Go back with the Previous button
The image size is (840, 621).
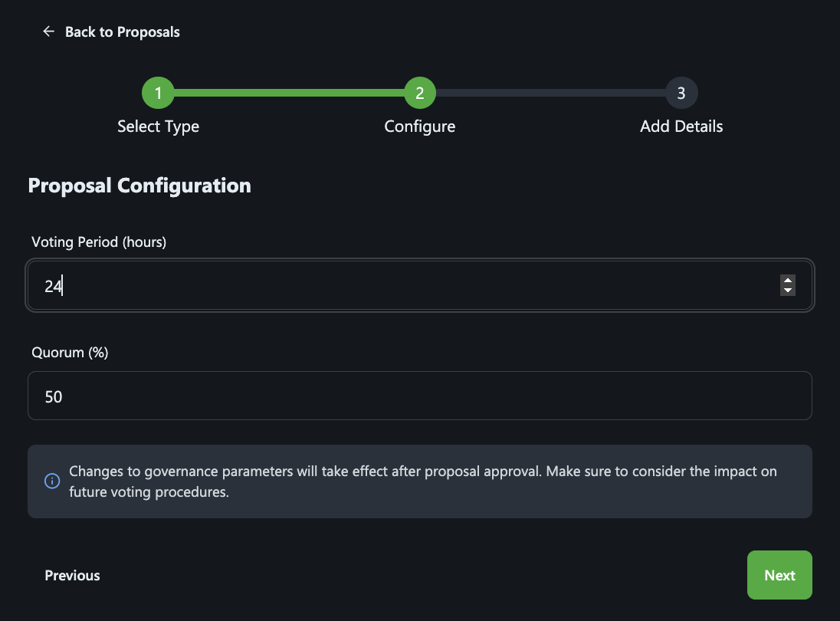tap(72, 576)
